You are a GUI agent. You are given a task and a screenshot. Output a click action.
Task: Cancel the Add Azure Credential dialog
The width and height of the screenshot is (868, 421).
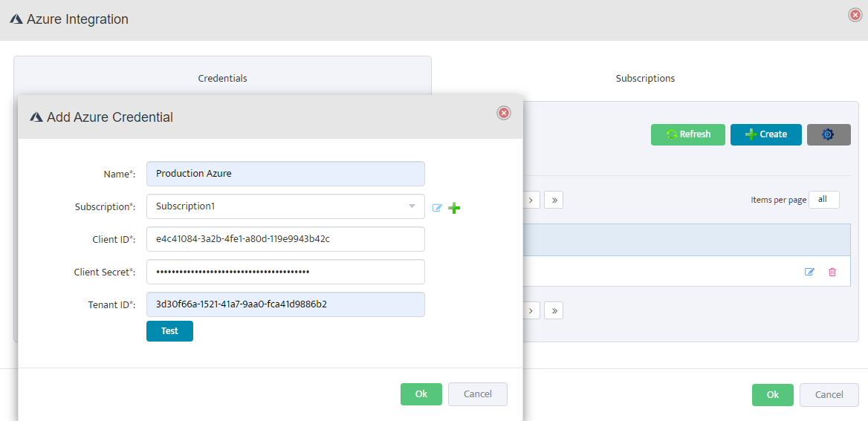(477, 394)
